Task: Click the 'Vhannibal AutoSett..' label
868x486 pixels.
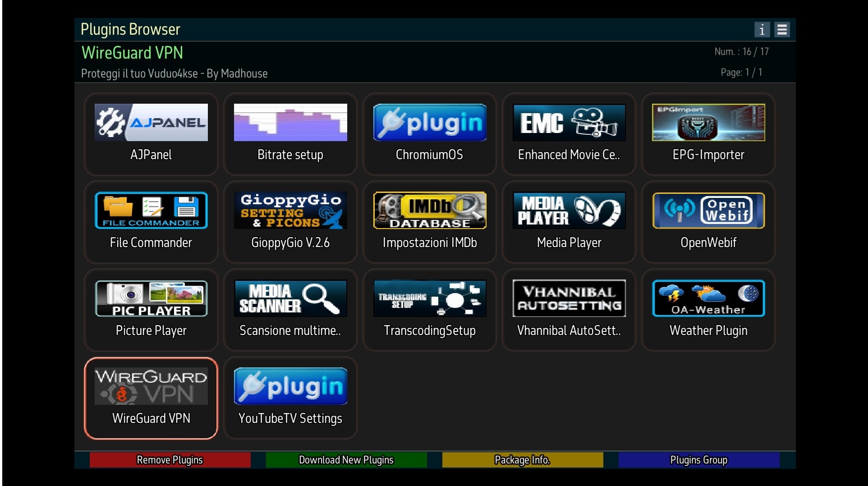Action: 569,330
